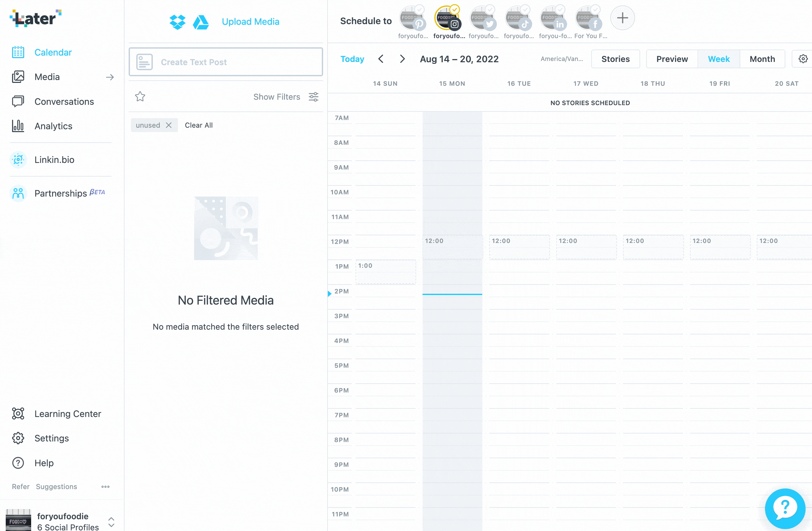Click Upload Media button

pos(251,21)
